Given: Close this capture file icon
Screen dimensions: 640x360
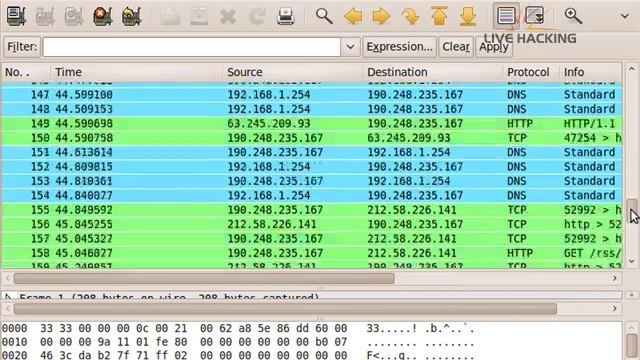Looking at the screenshot, I should pos(228,16).
